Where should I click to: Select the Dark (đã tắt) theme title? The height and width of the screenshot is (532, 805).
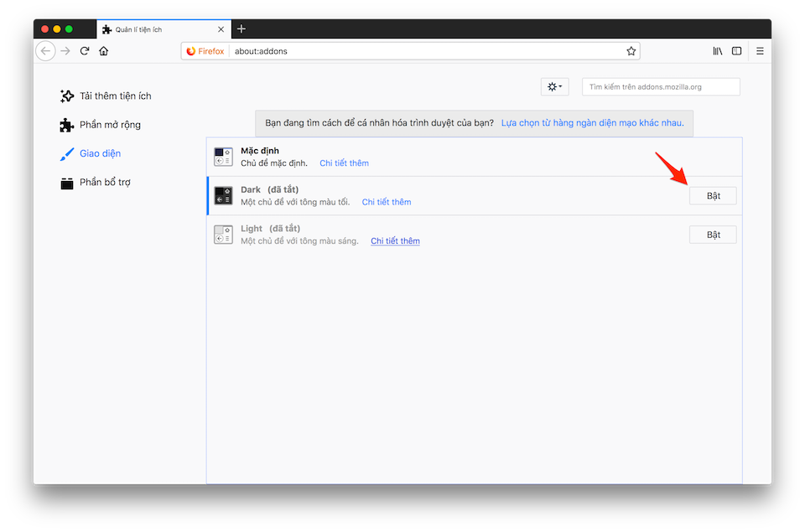pos(269,190)
